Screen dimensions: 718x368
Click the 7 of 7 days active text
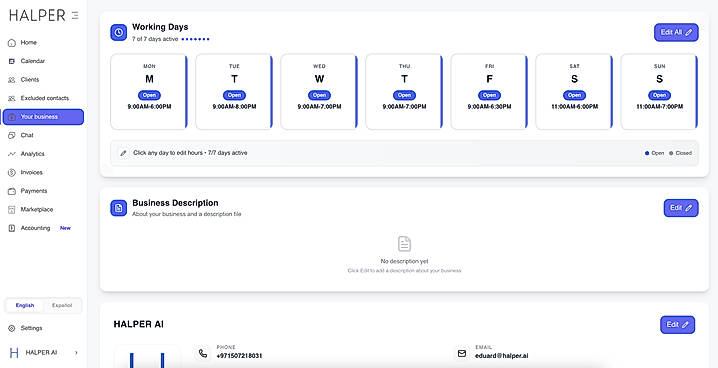[155, 39]
